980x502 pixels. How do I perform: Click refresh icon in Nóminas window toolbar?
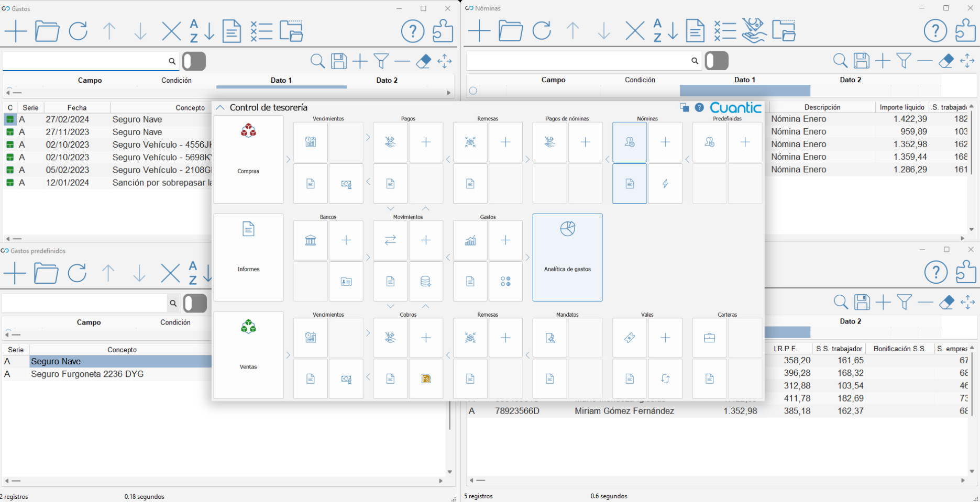[x=542, y=31]
